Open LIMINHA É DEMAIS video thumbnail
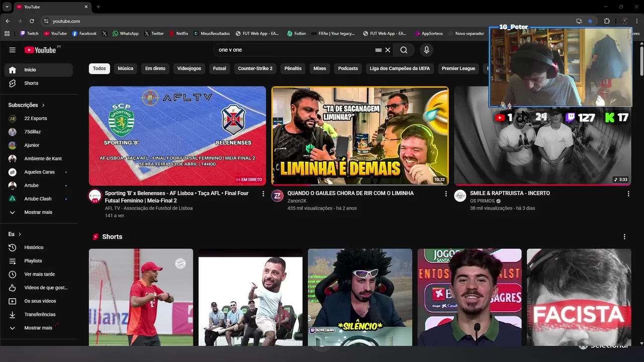This screenshot has width=644, height=362. pos(360,136)
